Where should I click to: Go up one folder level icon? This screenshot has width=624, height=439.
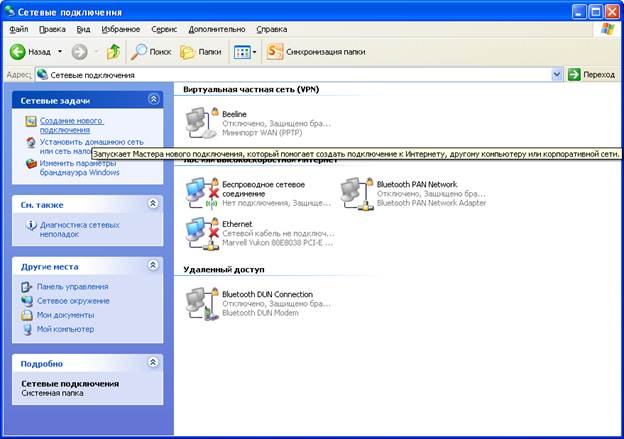(113, 52)
